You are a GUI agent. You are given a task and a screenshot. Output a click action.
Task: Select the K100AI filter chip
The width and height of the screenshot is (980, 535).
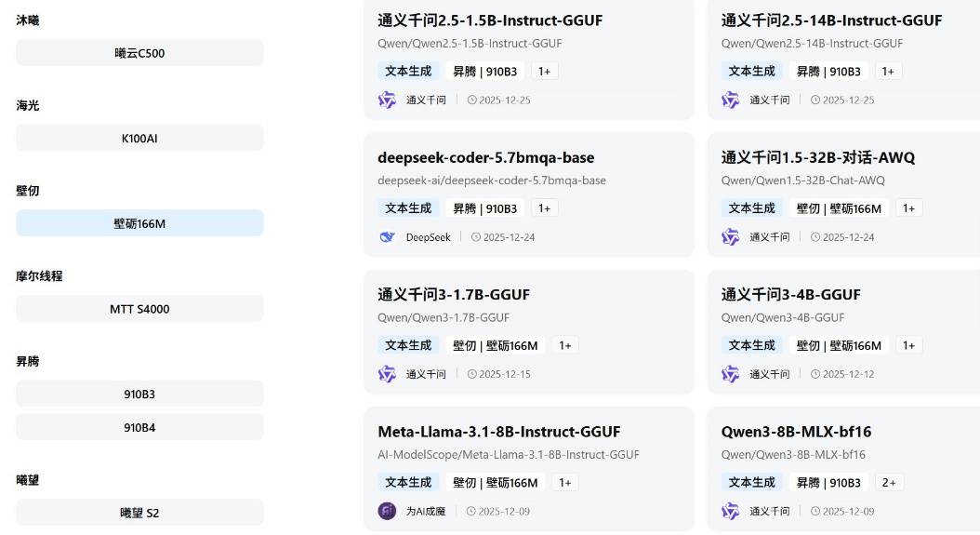(139, 138)
